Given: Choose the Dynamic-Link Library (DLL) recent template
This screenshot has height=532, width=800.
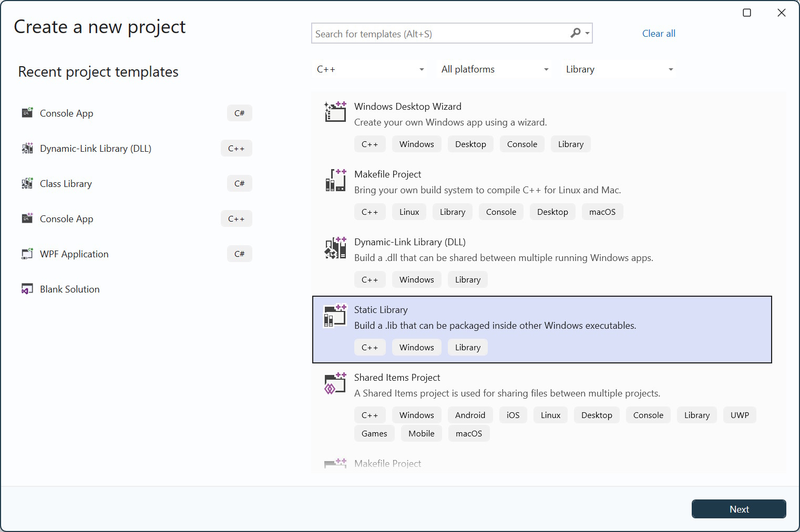Looking at the screenshot, I should pos(96,149).
